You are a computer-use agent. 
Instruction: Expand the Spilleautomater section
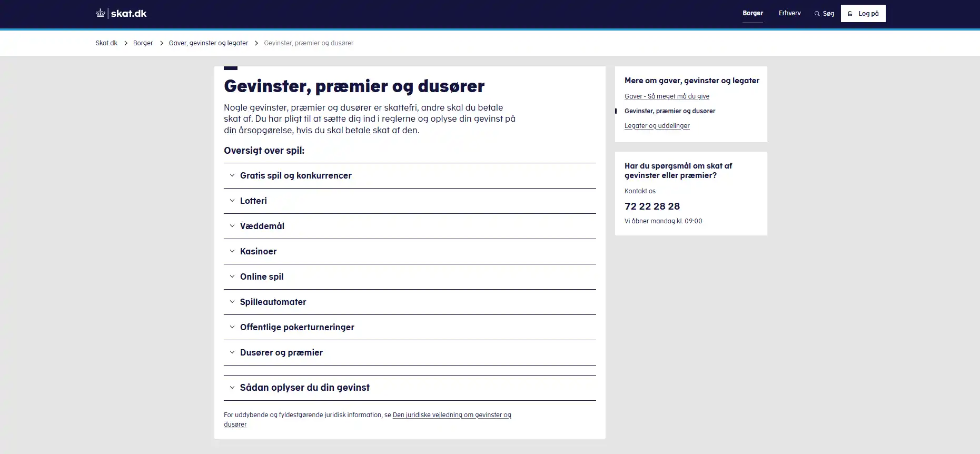tap(410, 302)
